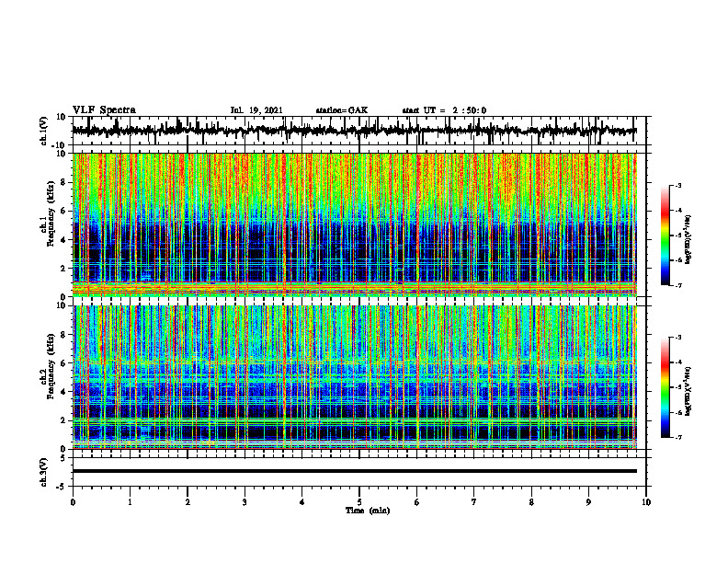Click the ch.2 spectrogram color scale bar

665,387
